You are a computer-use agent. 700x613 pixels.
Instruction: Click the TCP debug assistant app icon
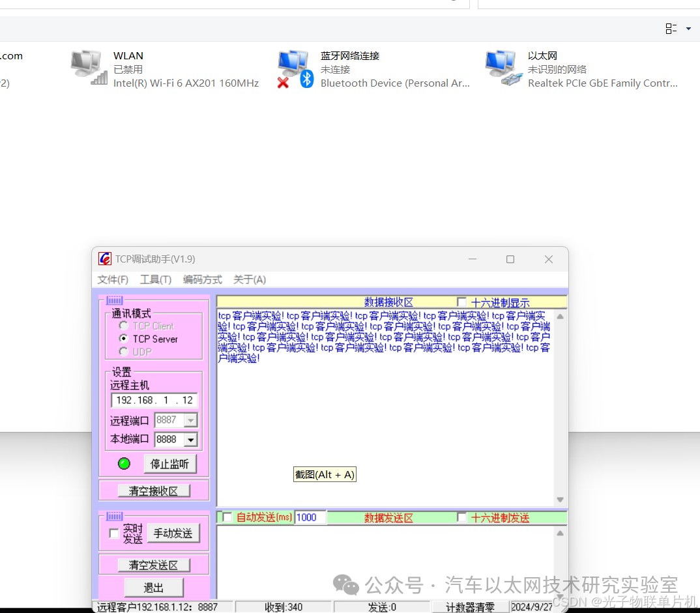point(105,259)
